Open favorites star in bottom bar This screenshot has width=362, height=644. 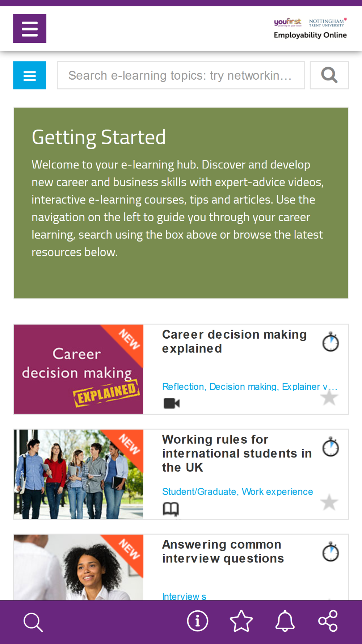coord(241,621)
